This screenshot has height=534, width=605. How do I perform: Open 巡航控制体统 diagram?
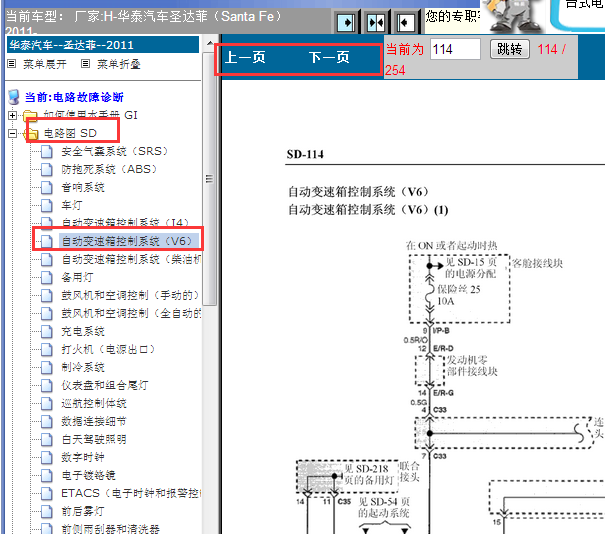(x=94, y=404)
